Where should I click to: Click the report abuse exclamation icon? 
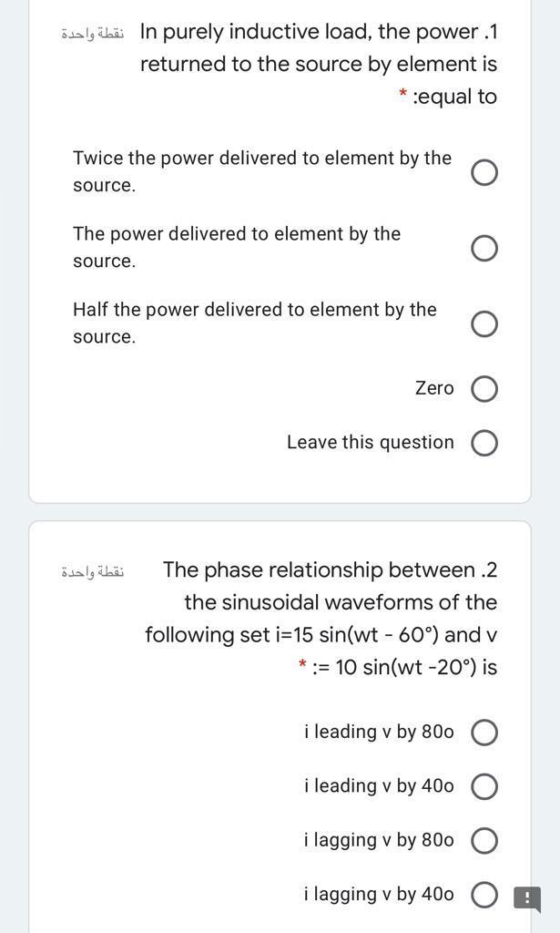pos(526,897)
